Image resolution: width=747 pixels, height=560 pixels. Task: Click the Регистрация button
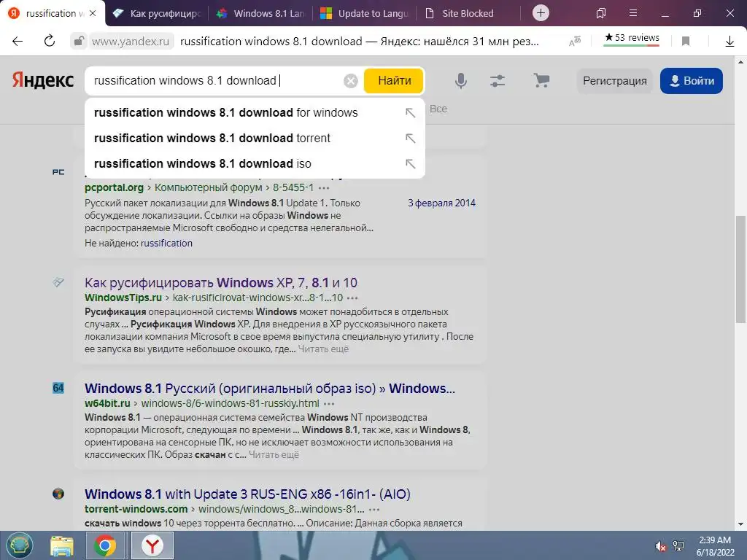(x=614, y=81)
